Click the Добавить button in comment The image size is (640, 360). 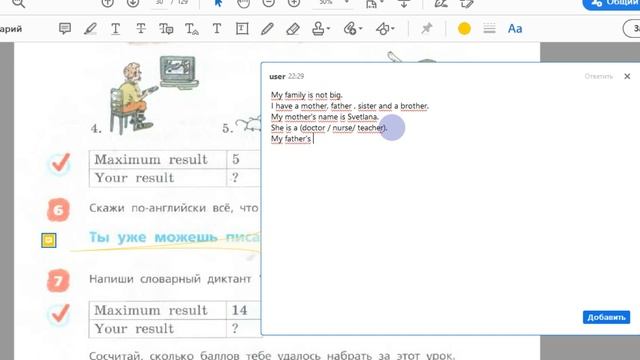606,317
